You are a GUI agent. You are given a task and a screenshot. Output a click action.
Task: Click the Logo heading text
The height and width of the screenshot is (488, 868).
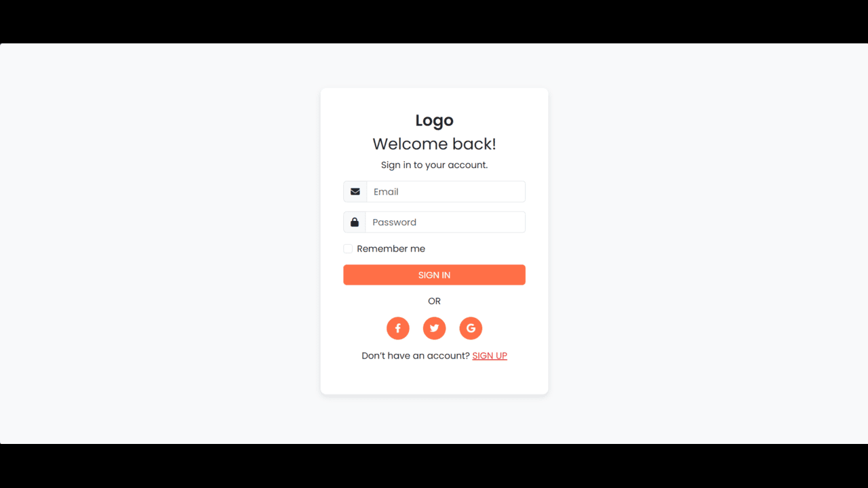point(434,121)
